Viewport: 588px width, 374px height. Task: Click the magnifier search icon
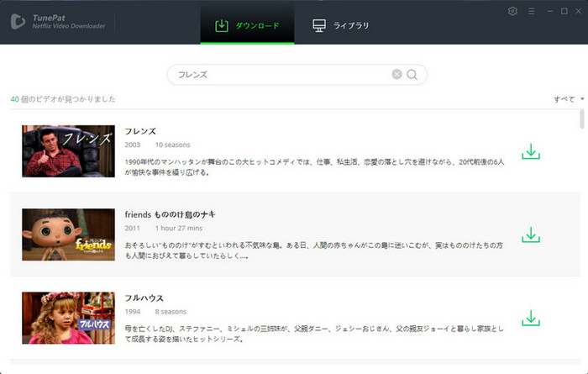point(412,74)
